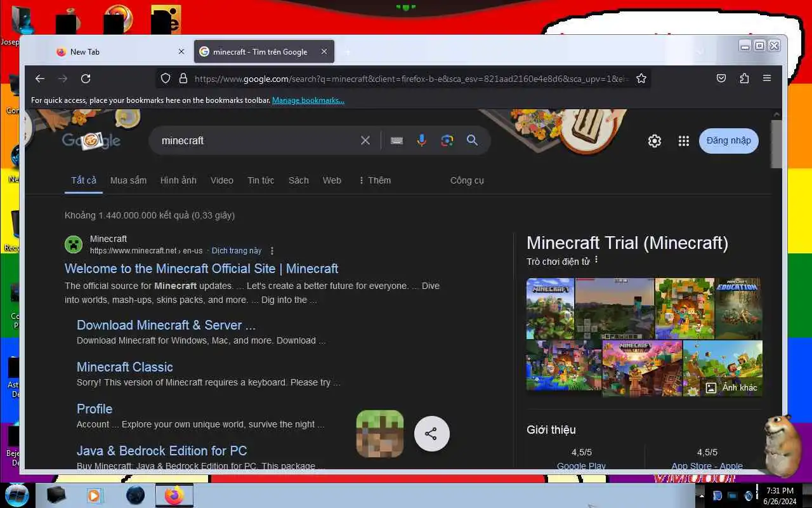This screenshot has width=812, height=508.
Task: Share the result with the share icon
Action: (x=431, y=434)
